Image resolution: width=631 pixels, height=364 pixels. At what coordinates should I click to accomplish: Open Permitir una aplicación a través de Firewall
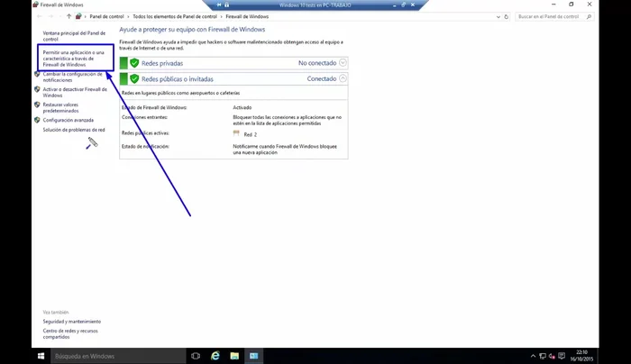coord(73,59)
